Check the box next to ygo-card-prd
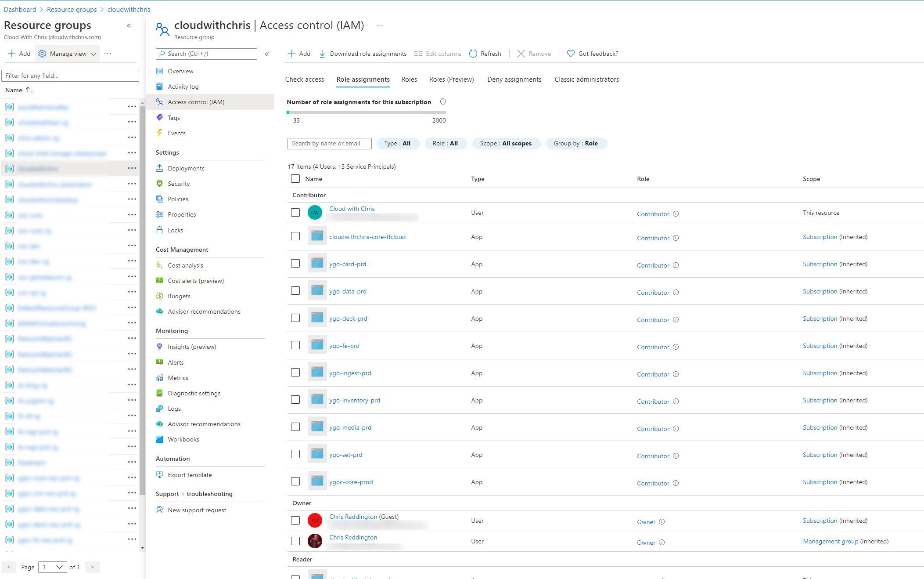 click(x=295, y=263)
